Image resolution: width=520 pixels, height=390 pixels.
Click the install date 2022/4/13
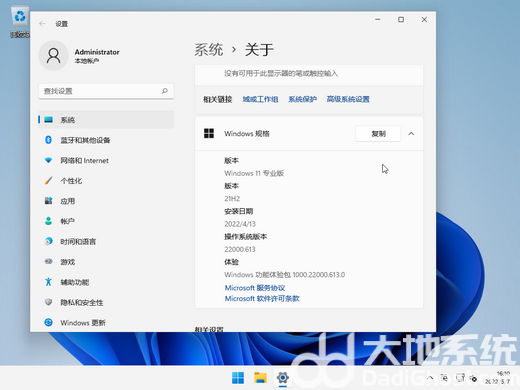240,224
